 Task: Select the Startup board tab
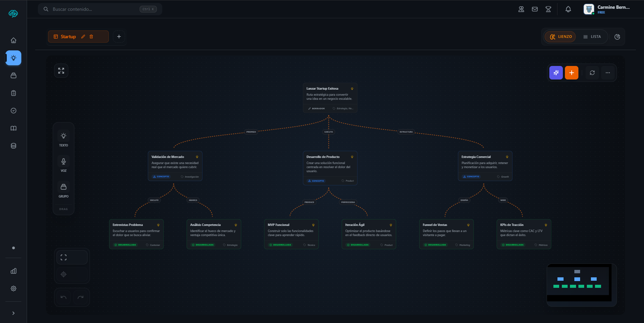point(68,37)
